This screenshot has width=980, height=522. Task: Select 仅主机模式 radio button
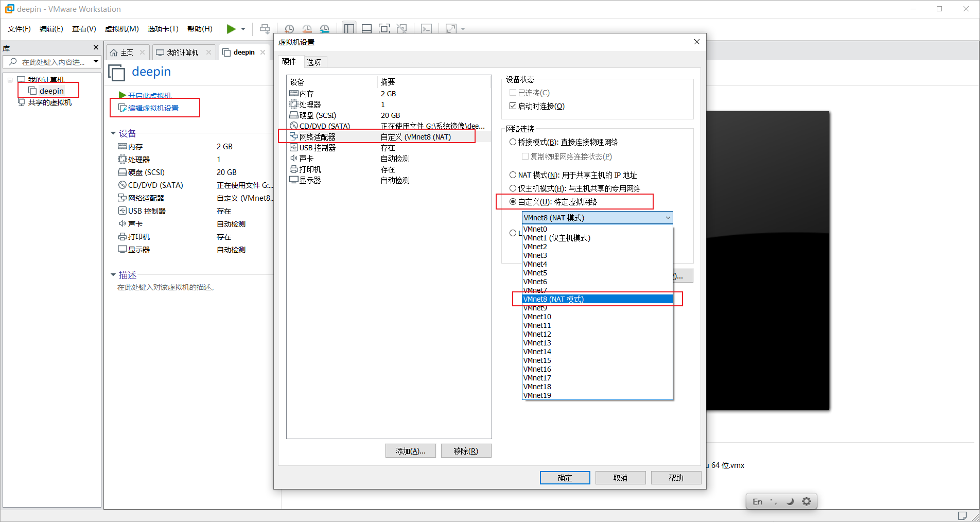pos(513,188)
